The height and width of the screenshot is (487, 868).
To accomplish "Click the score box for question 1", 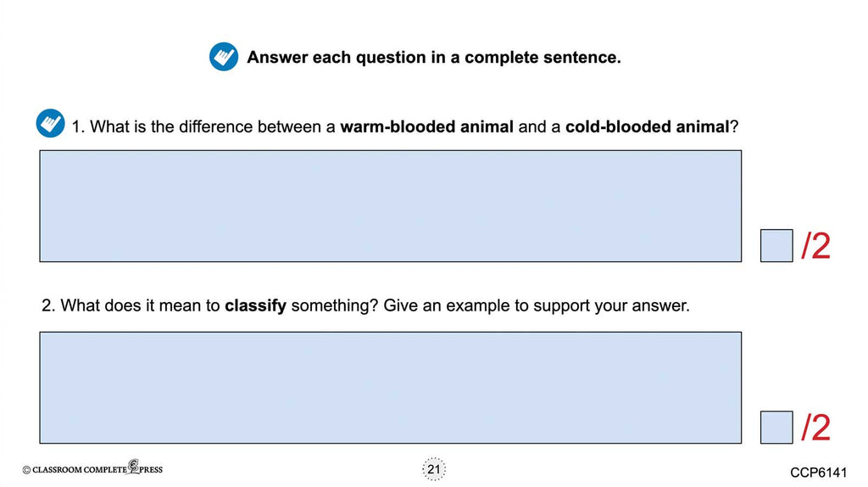I will [776, 245].
